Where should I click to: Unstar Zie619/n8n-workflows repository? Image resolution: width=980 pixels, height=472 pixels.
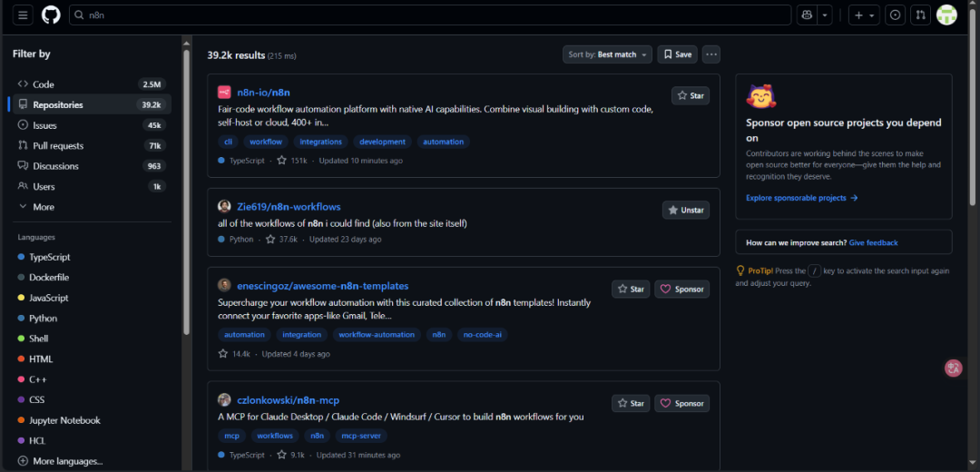coord(686,210)
